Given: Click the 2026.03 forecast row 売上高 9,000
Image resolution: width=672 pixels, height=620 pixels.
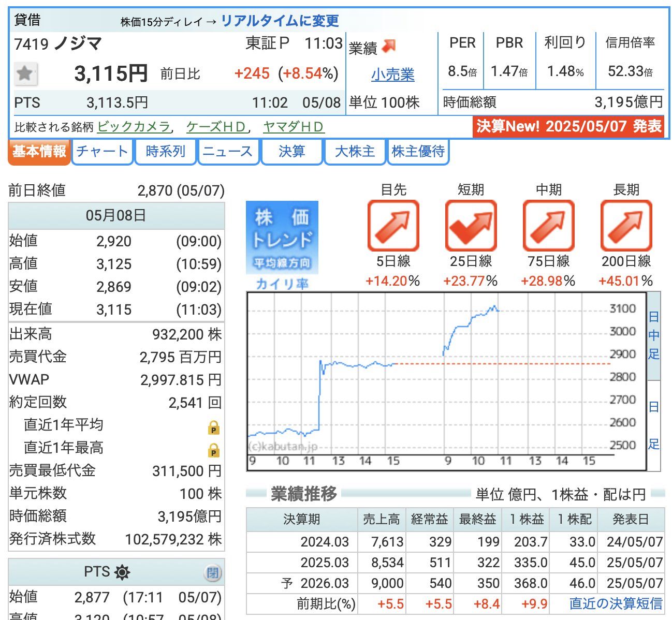Looking at the screenshot, I should tap(387, 583).
